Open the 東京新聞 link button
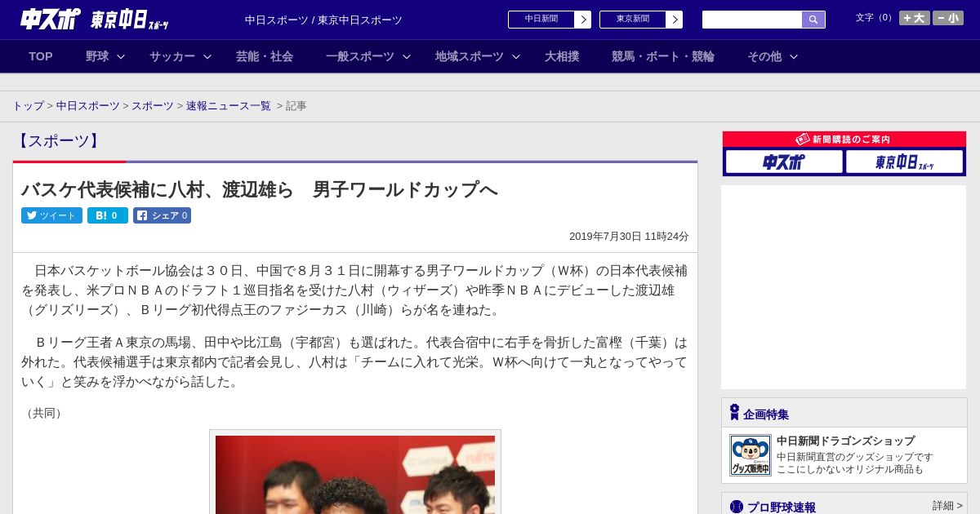980x514 pixels. click(x=633, y=20)
